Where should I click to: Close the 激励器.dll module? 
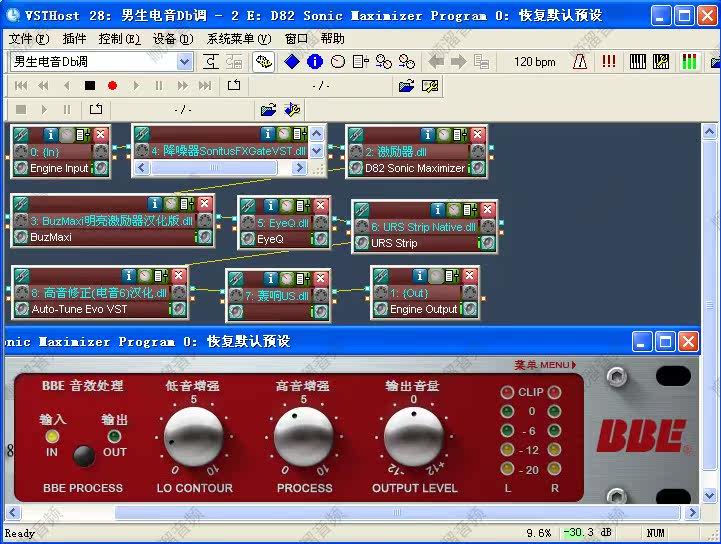click(x=478, y=134)
